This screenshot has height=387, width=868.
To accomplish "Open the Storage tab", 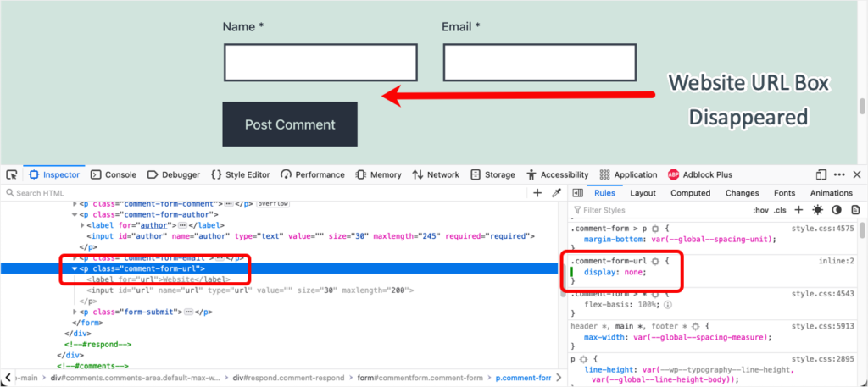I will click(492, 174).
